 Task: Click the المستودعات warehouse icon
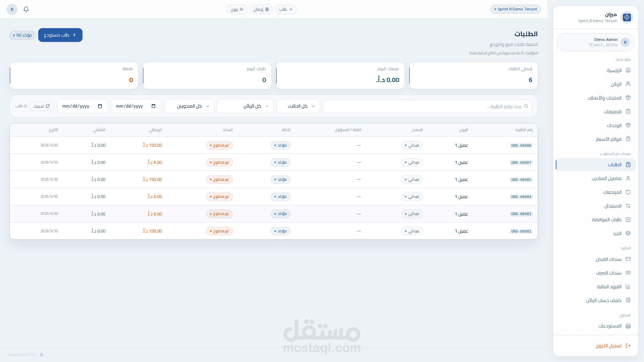point(628,326)
